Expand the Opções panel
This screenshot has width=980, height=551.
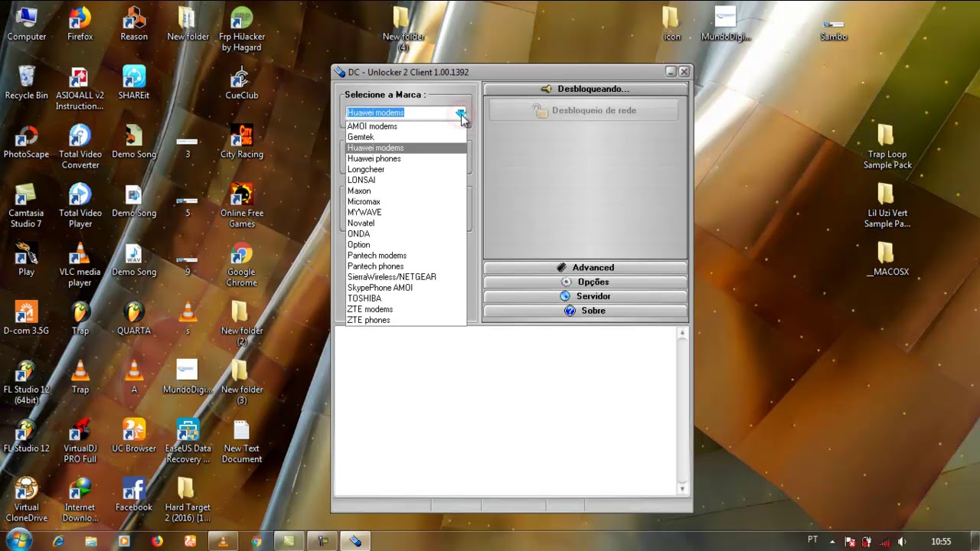[586, 282]
